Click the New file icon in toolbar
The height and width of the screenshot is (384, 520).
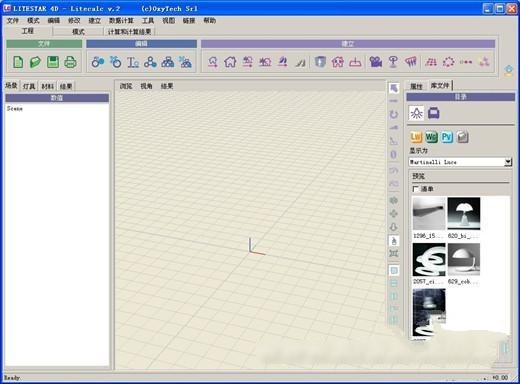point(18,62)
